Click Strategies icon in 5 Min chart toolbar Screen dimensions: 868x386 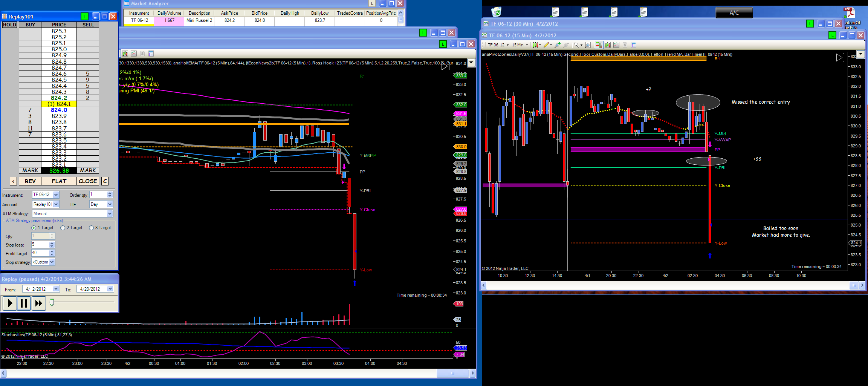142,54
